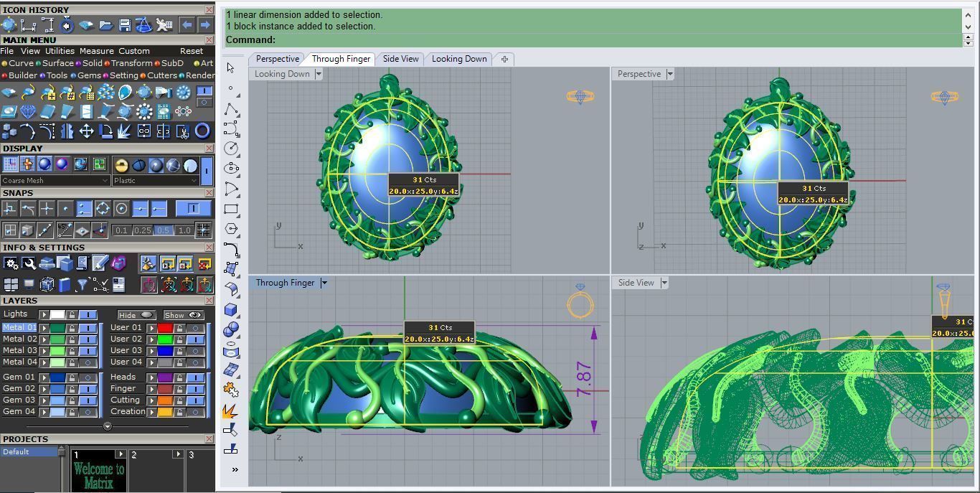
Task: Go forward with the right arrow in Icon History
Action: click(204, 25)
